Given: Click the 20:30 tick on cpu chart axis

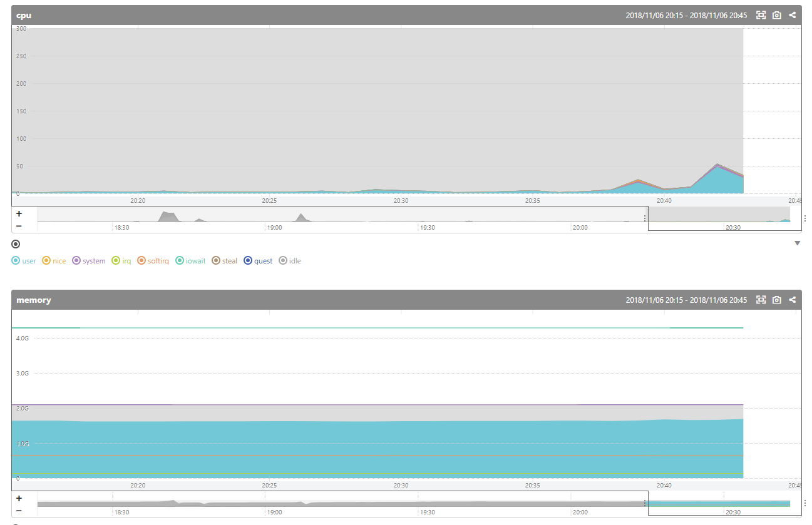Looking at the screenshot, I should coord(401,201).
